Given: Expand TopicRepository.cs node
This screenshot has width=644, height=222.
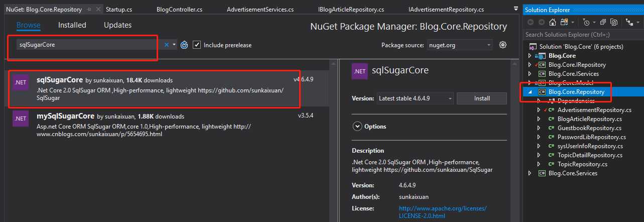Looking at the screenshot, I should point(539,164).
